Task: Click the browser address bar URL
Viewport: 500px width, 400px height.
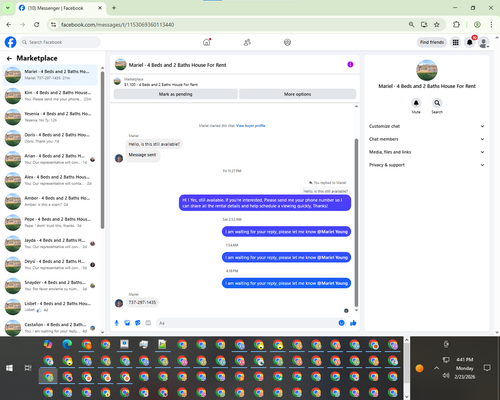Action: [x=117, y=24]
